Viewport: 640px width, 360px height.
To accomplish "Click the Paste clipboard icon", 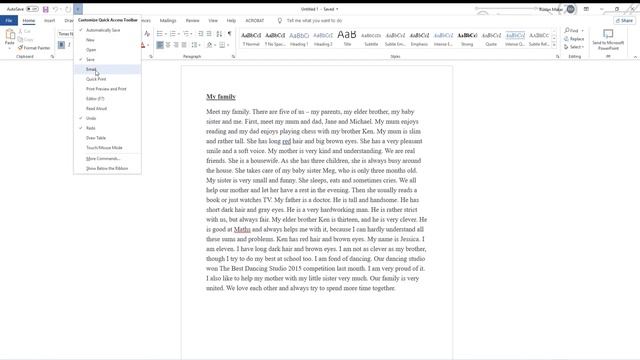I will 10,35.
